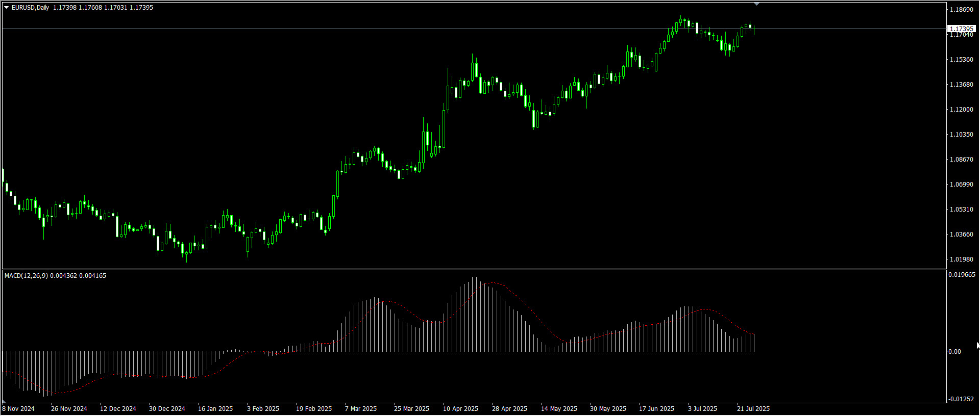Viewport: 980px width, 416px height.
Task: Click the 1.18690 price axis label
Action: pos(961,10)
